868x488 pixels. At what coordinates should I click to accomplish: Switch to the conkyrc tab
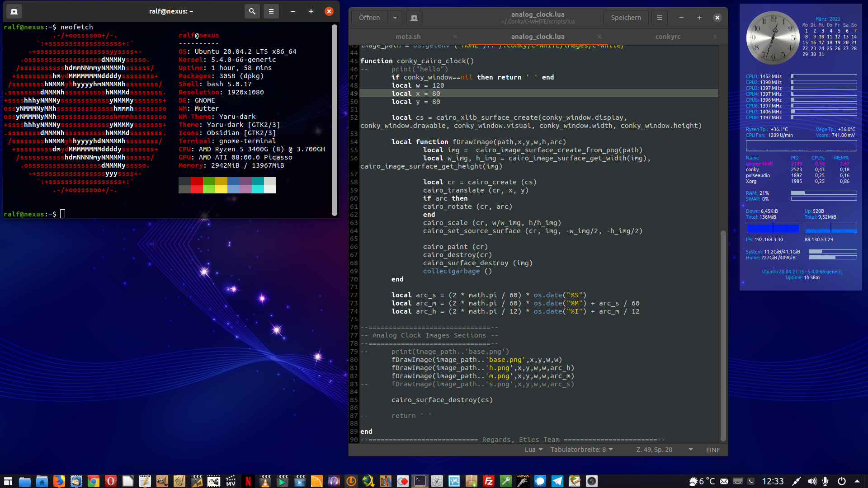[668, 37]
